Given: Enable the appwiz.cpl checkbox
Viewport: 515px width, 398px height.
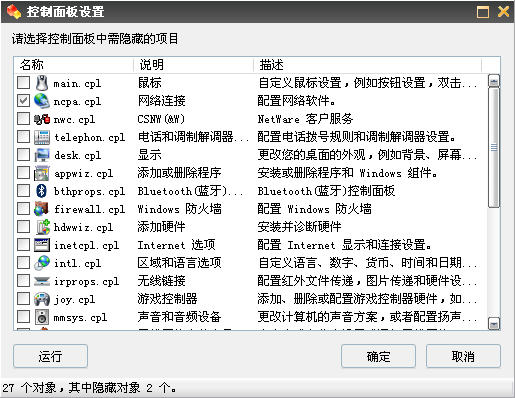Looking at the screenshot, I should (x=23, y=172).
